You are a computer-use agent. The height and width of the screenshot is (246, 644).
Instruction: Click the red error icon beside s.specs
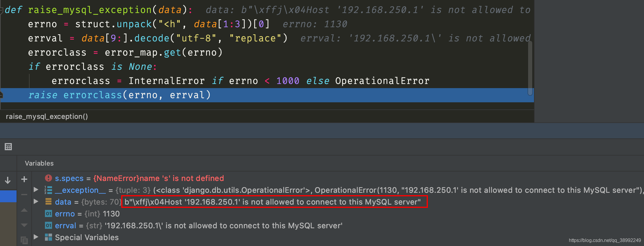[48, 178]
